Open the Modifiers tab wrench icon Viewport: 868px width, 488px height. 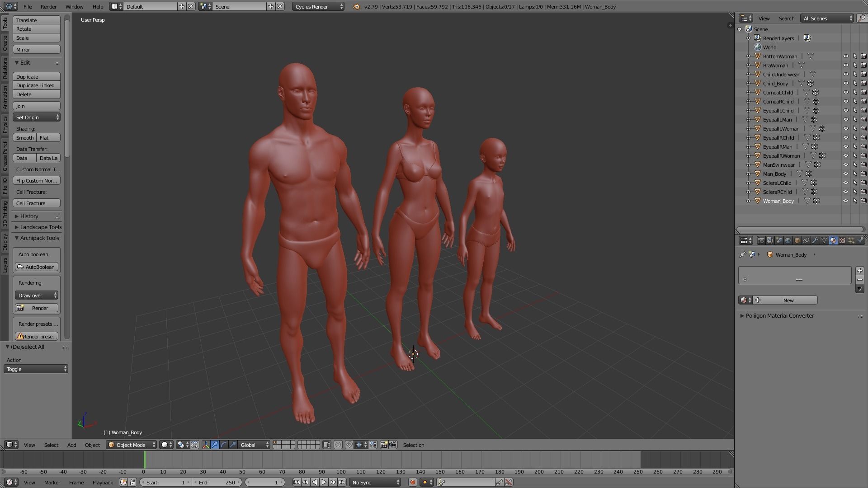pos(815,240)
